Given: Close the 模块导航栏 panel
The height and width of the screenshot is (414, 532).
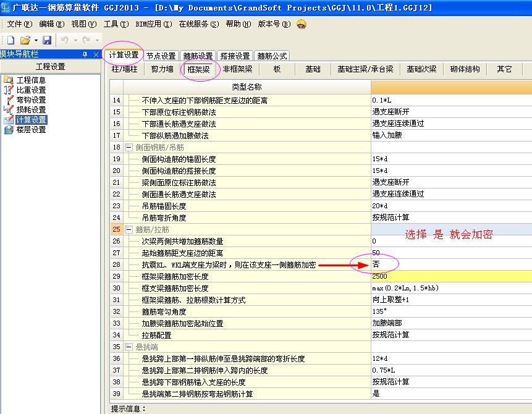Looking at the screenshot, I should tap(96, 54).
